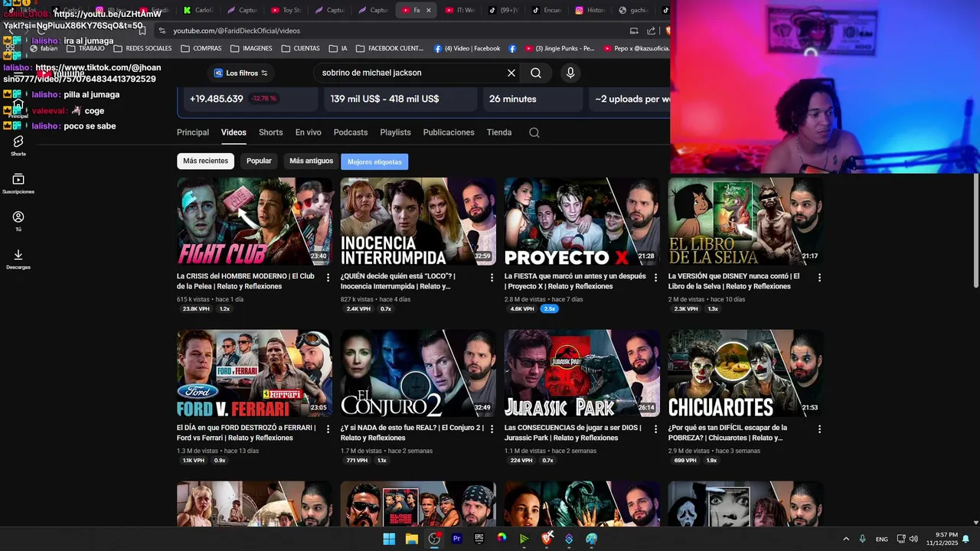This screenshot has height=551, width=980.
Task: Open the Chicuarotes video thumbnail
Action: [746, 373]
